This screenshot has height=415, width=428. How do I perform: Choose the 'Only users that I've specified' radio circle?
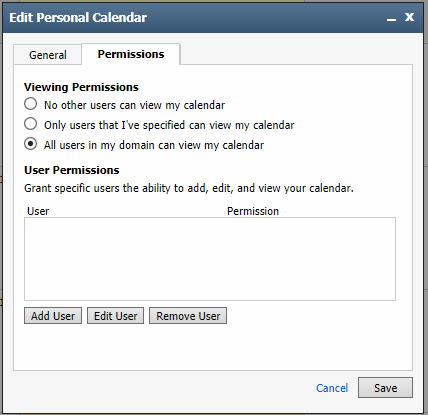(x=31, y=124)
